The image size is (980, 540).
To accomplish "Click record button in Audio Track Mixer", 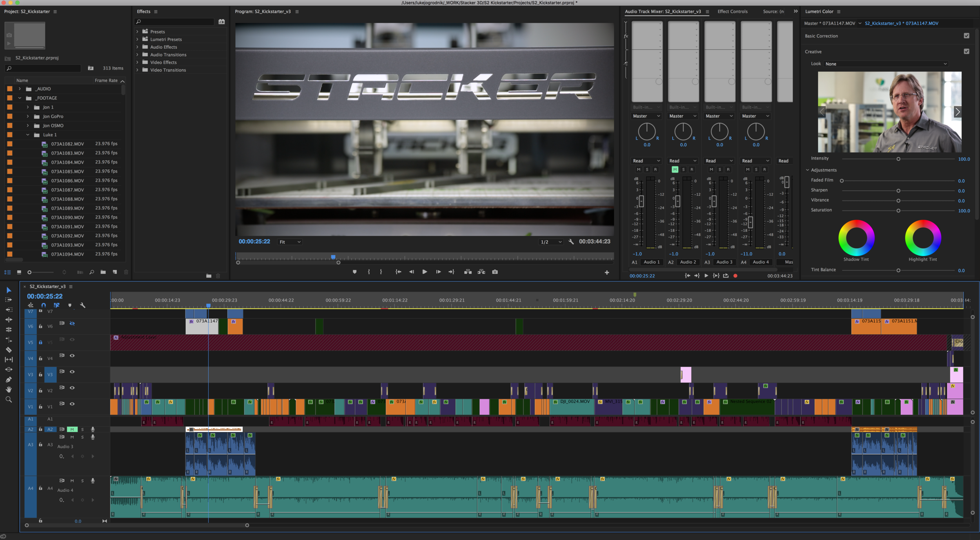I will click(735, 276).
